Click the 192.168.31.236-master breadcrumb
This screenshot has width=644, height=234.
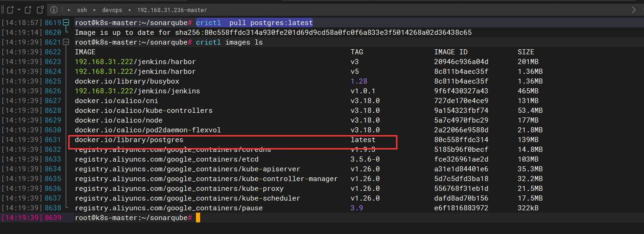[x=172, y=10]
